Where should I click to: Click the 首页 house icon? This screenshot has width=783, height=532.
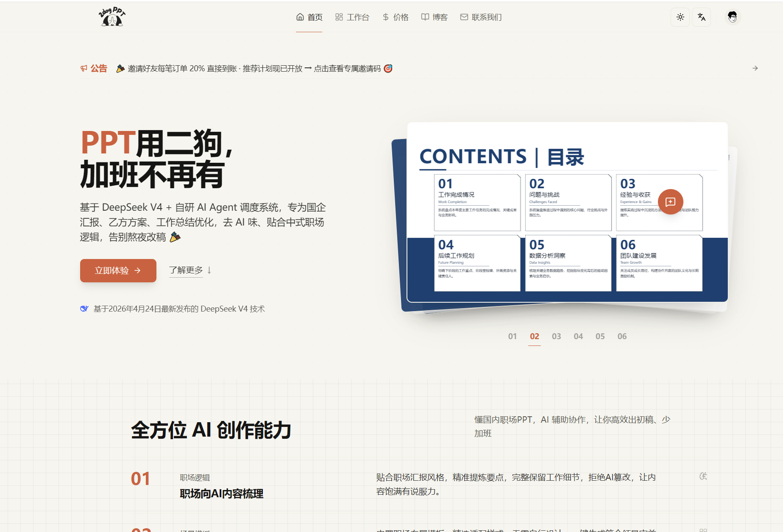point(300,17)
